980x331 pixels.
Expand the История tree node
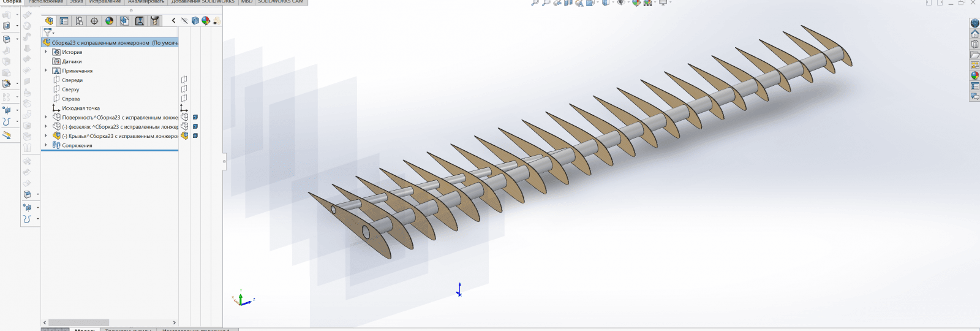pos(46,52)
